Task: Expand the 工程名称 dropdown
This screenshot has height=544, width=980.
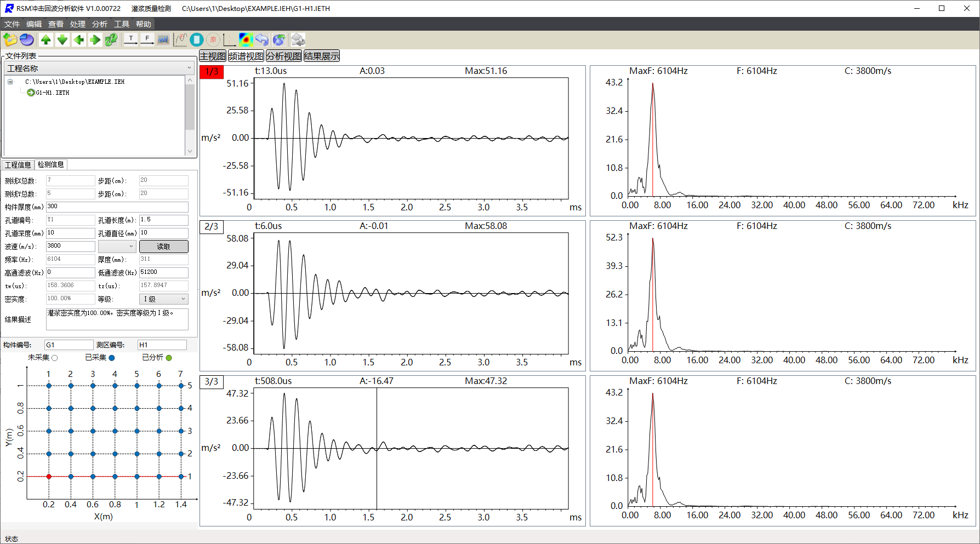Action: [x=99, y=68]
